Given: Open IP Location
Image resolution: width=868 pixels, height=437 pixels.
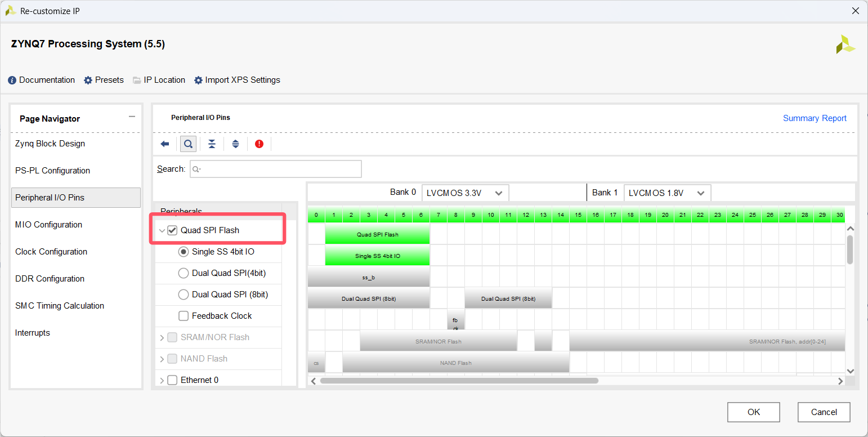Looking at the screenshot, I should pos(159,80).
